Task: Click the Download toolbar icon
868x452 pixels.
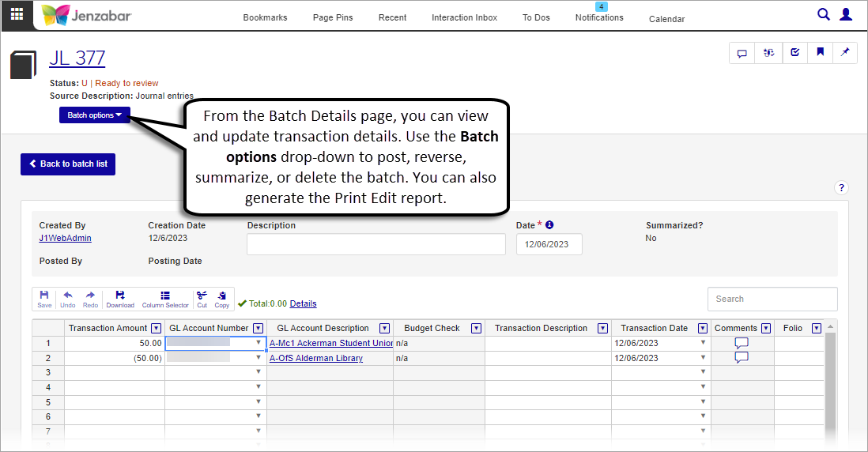Action: (x=120, y=299)
